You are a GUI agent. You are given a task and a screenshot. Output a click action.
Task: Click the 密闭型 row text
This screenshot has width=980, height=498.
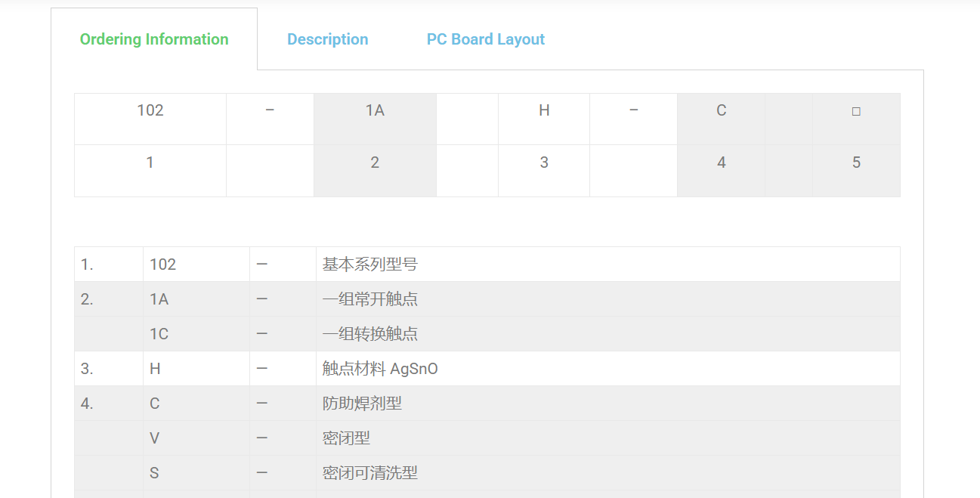coord(346,438)
